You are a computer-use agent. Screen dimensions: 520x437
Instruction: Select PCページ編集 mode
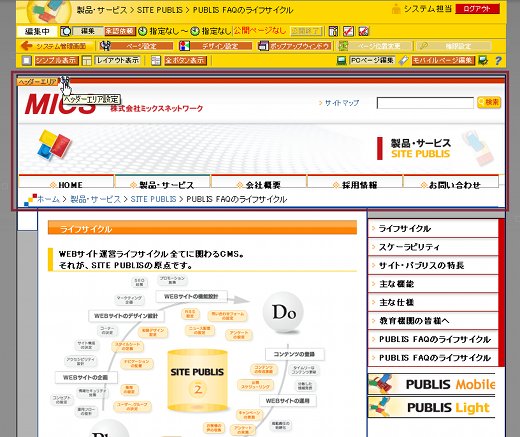(x=372, y=61)
